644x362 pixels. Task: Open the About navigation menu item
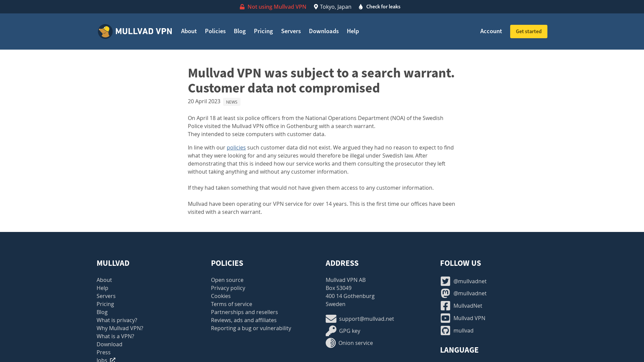tap(189, 31)
